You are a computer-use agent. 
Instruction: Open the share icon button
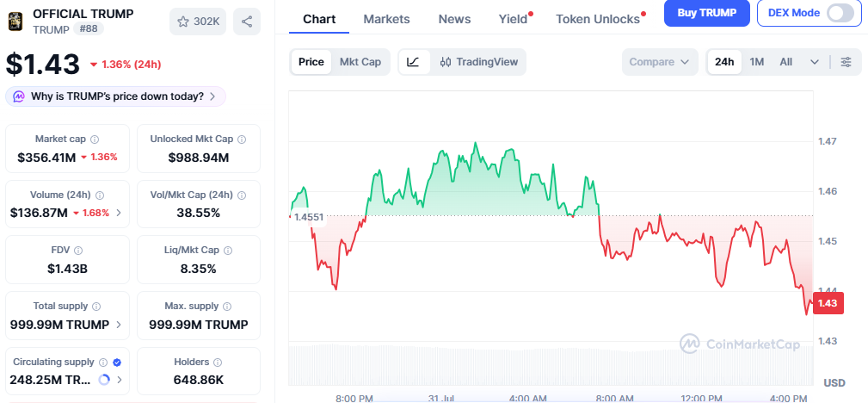(x=247, y=22)
